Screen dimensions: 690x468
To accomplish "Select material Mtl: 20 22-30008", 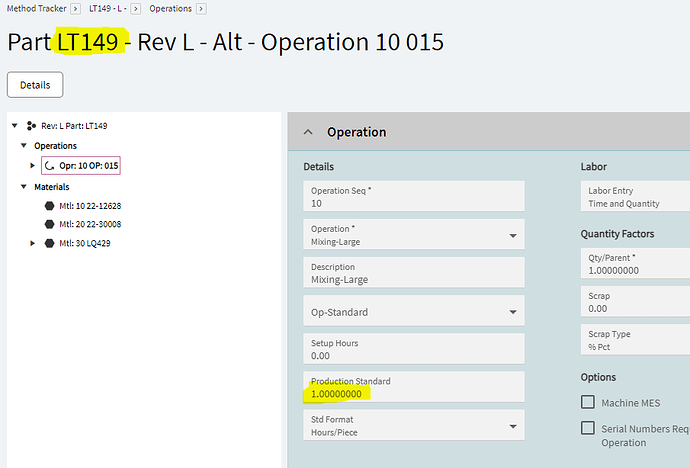I will click(x=90, y=224).
